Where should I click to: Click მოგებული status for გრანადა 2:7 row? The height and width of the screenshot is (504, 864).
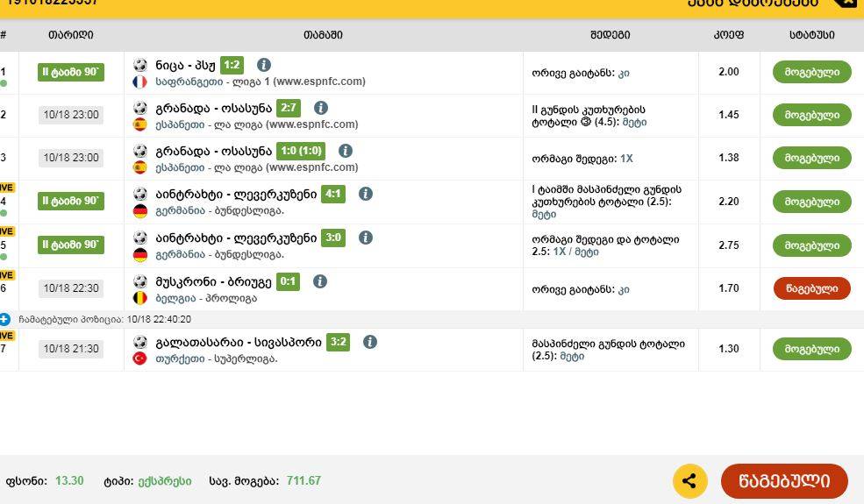pos(811,115)
